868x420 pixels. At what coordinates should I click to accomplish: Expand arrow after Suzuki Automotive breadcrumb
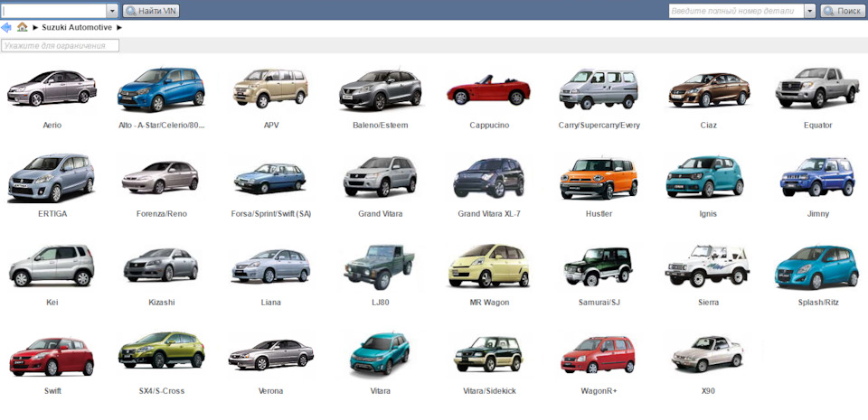click(119, 27)
